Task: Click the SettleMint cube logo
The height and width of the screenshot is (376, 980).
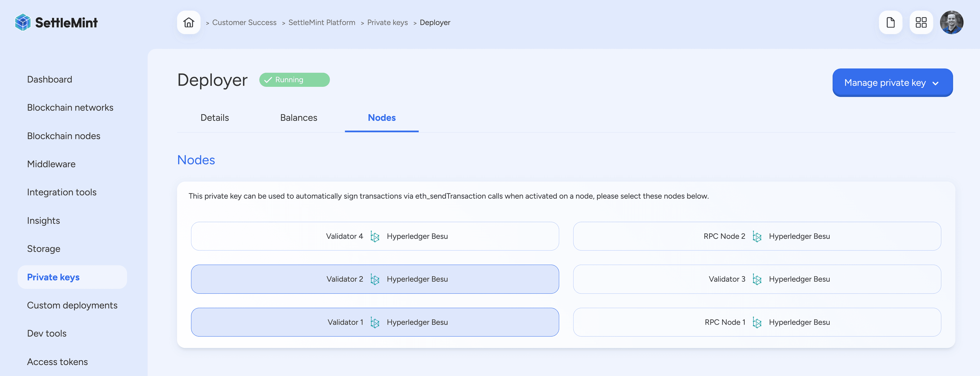Action: (23, 22)
